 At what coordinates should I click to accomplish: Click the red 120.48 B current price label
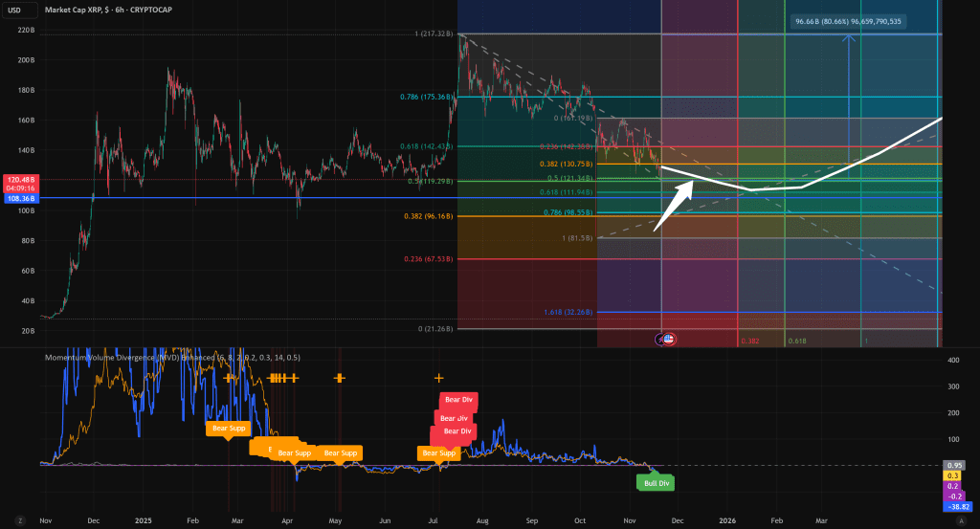click(19, 179)
